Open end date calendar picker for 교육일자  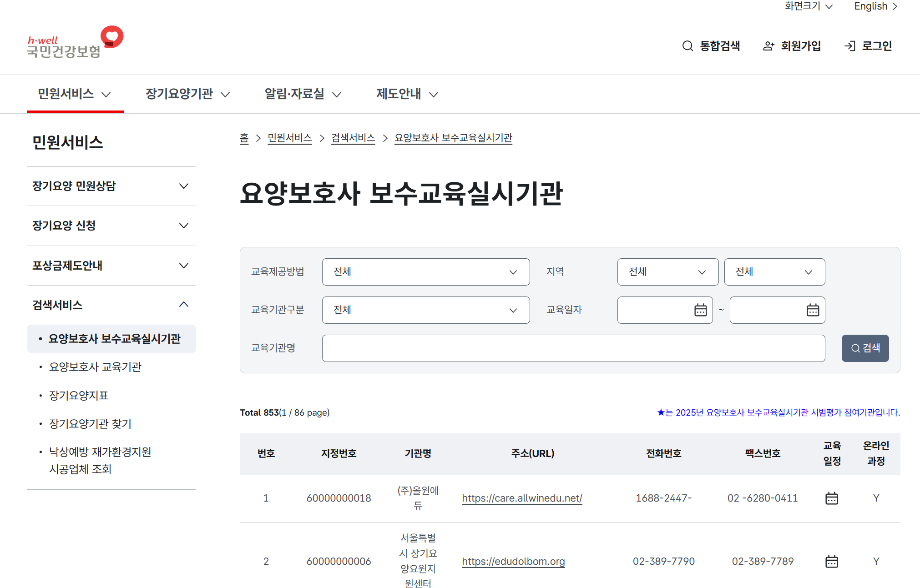pyautogui.click(x=813, y=310)
